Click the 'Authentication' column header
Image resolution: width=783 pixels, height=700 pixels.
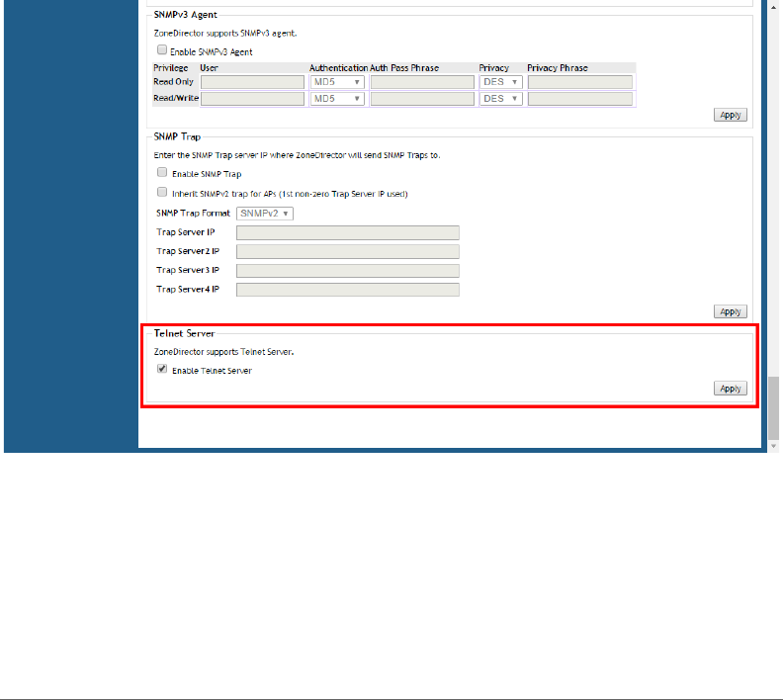pyautogui.click(x=338, y=68)
